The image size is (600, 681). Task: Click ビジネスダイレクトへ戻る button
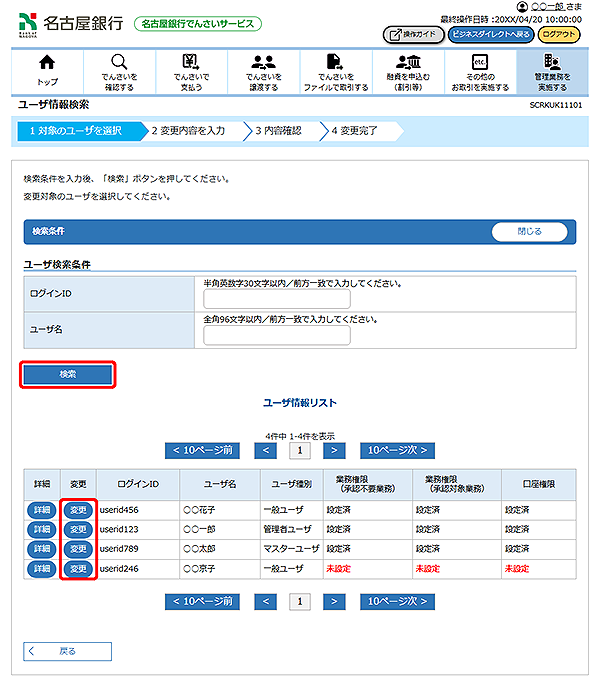[x=489, y=34]
